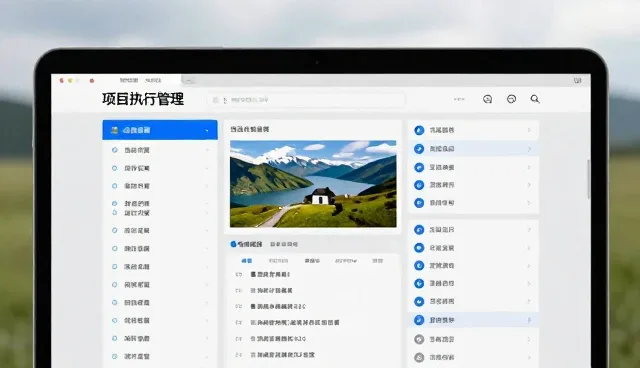
Task: Click the page title 项目执行管理
Action: (143, 99)
